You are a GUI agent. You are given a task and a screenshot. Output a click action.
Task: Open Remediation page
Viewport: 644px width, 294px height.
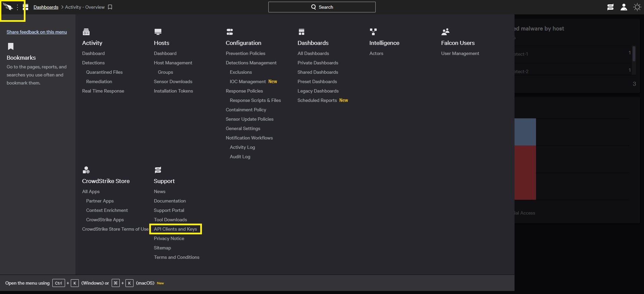(99, 81)
